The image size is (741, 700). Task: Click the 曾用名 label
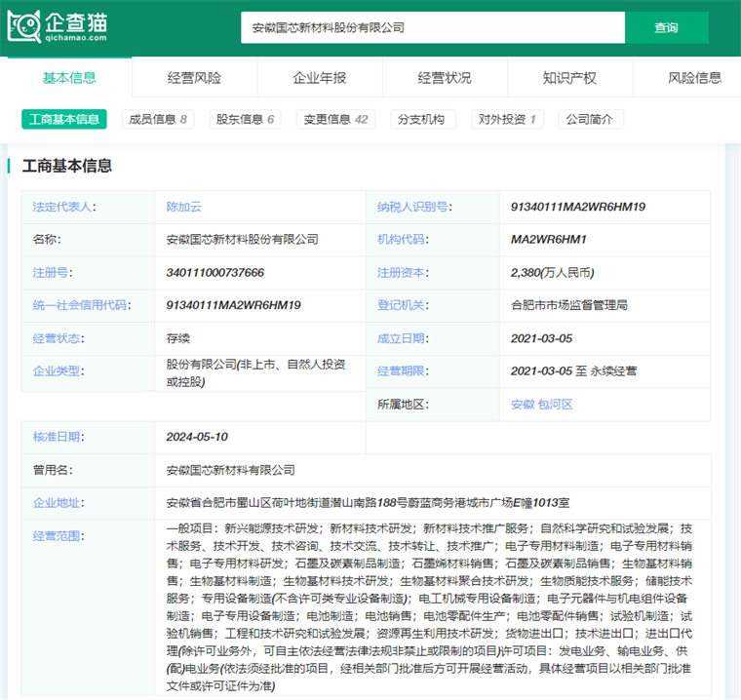coord(53,470)
